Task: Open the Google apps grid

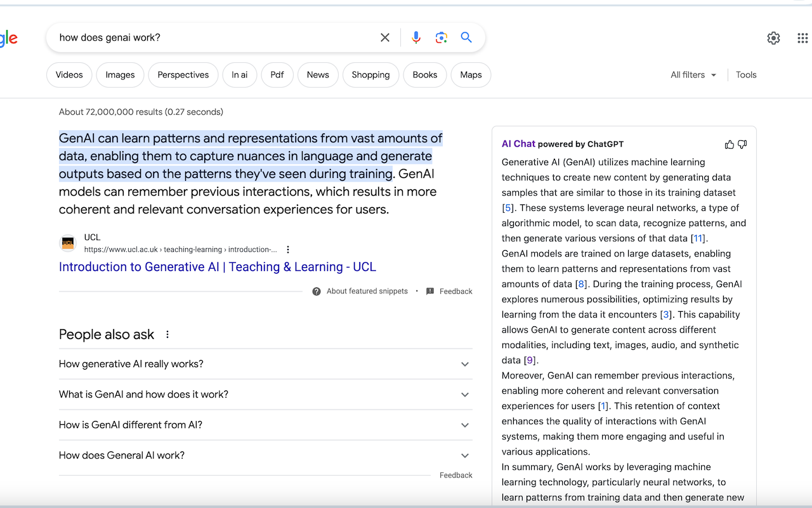Action: pyautogui.click(x=802, y=38)
